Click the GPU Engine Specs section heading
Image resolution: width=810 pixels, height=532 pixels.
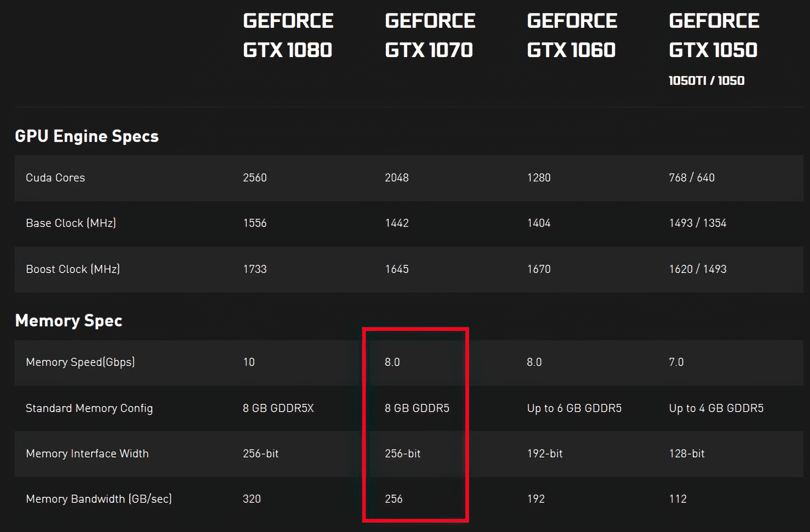point(87,136)
